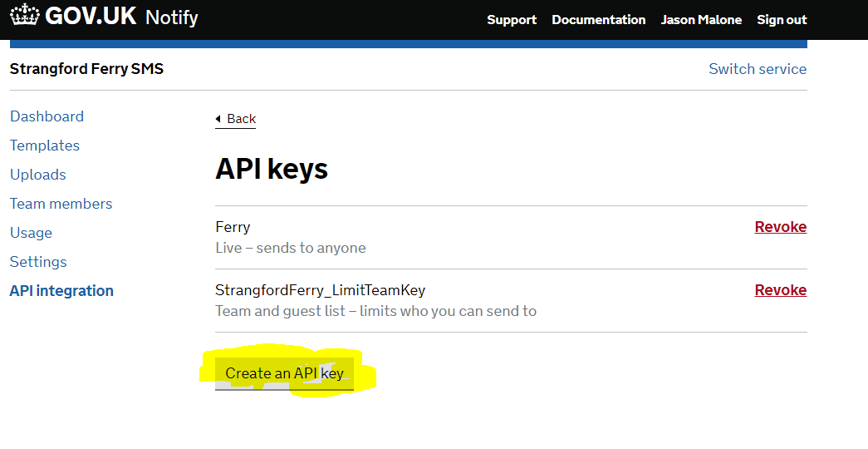Click the StrangfordFerry_LimitTeamKey name
This screenshot has width=868, height=449.
pos(321,290)
